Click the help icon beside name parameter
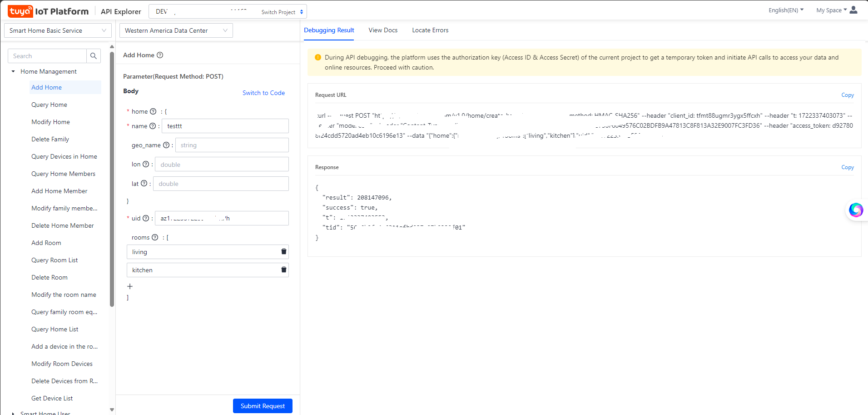Image resolution: width=868 pixels, height=415 pixels. 153,126
